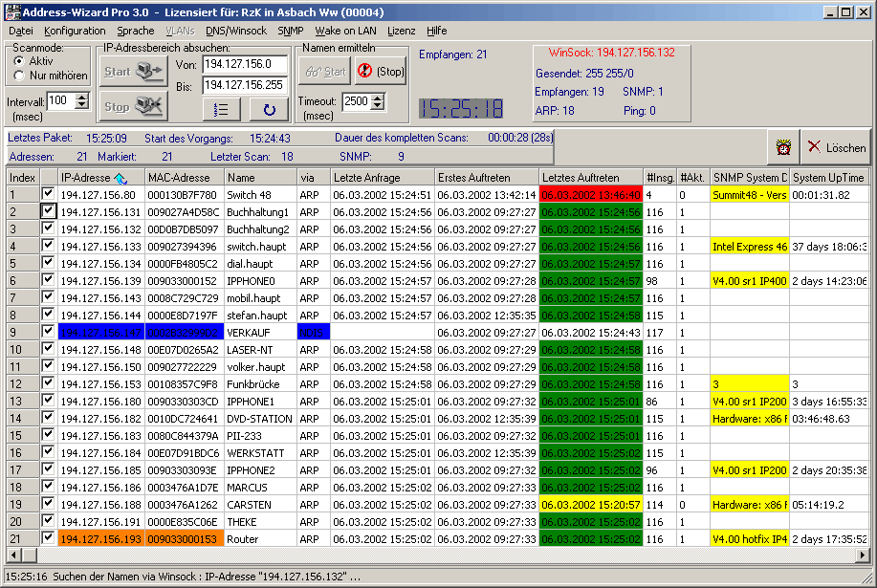Image resolution: width=877 pixels, height=588 pixels.
Task: Toggle checkbox for VERKAUF row
Action: (x=48, y=332)
